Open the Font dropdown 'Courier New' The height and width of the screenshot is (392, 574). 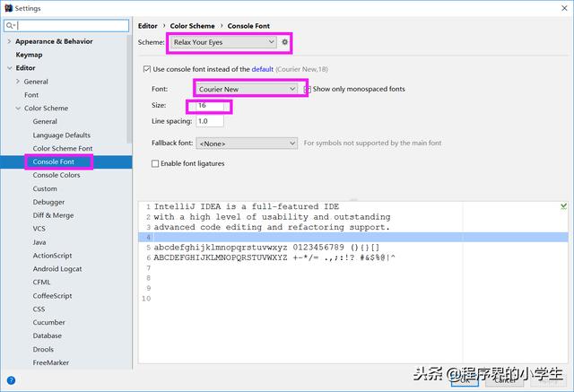tap(247, 89)
